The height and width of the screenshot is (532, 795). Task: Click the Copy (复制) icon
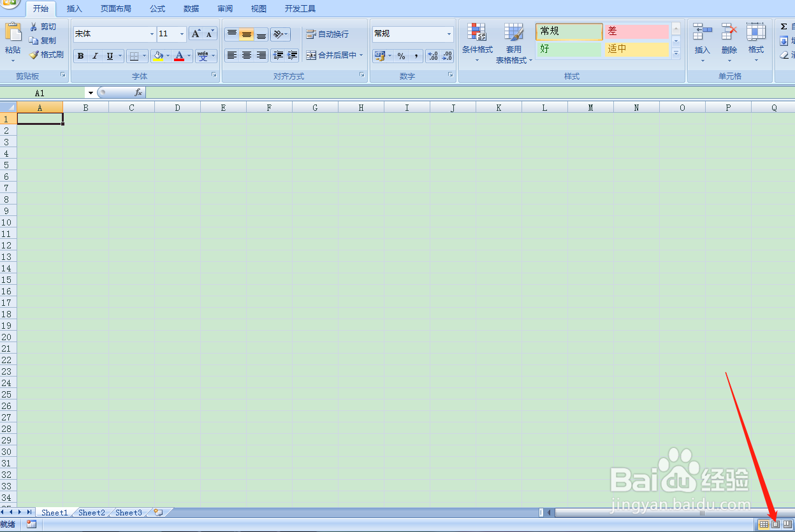(34, 41)
